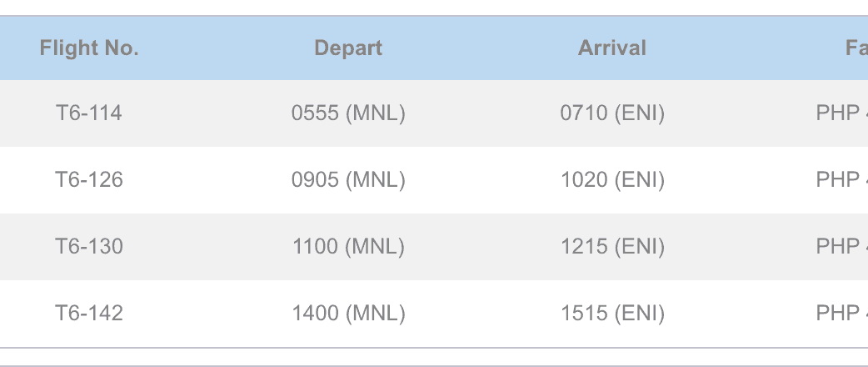
Task: Click the 1400 (MNL) departure time
Action: click(348, 313)
